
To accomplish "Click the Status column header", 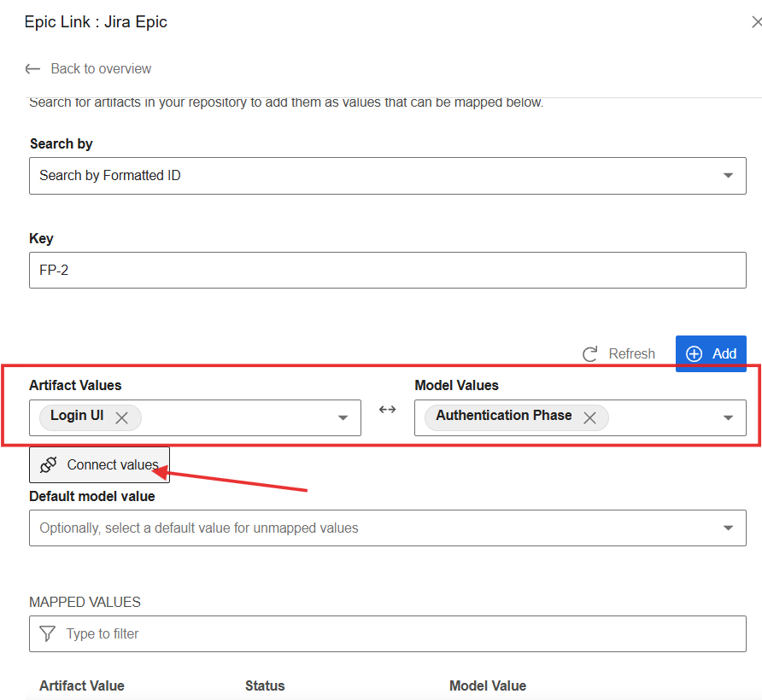I will (x=265, y=685).
